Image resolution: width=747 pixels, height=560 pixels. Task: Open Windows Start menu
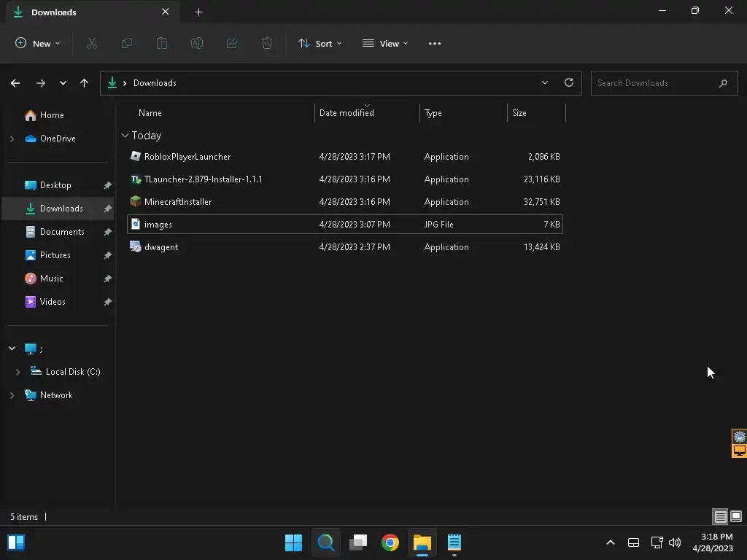(x=293, y=542)
